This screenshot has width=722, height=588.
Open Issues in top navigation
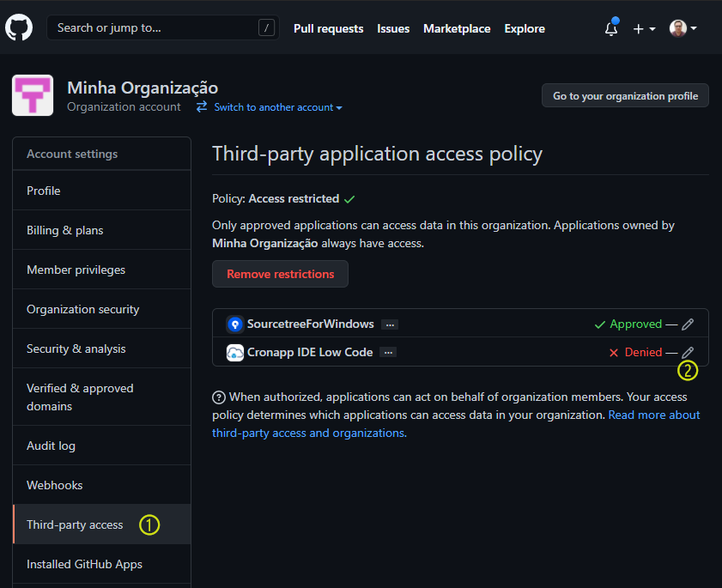393,28
